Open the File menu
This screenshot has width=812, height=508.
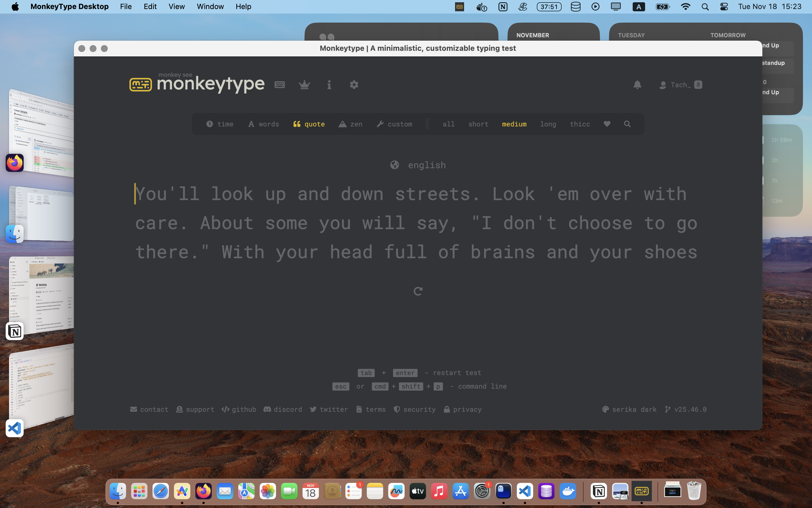click(x=126, y=6)
